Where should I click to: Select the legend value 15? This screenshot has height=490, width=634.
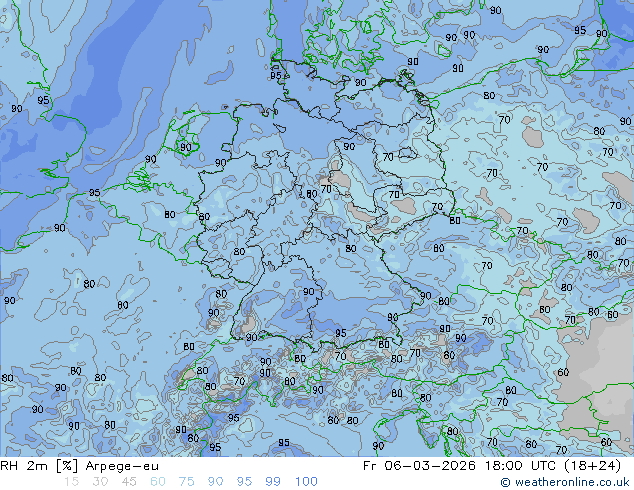click(71, 482)
